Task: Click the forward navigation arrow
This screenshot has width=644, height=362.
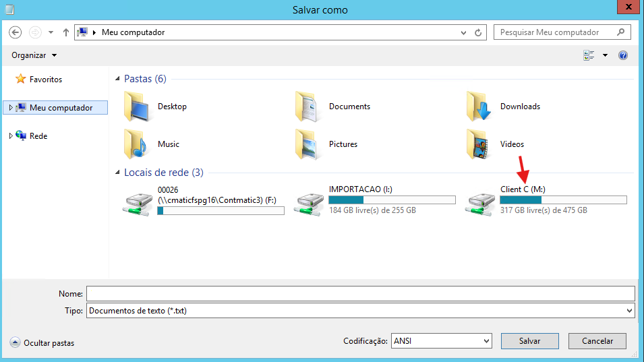Action: [x=35, y=32]
